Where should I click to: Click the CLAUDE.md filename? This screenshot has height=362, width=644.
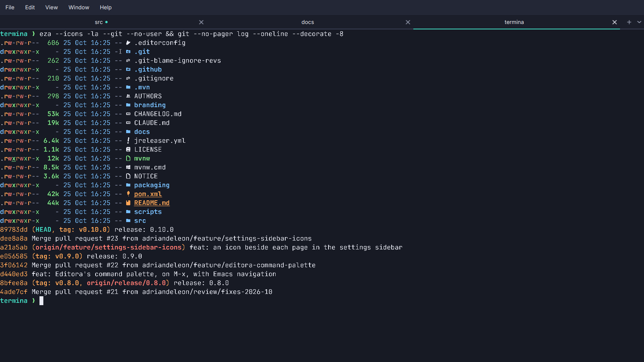pos(152,123)
